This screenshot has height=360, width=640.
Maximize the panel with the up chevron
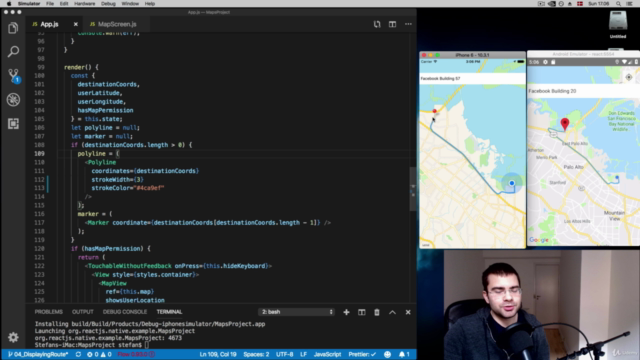tap(392, 312)
